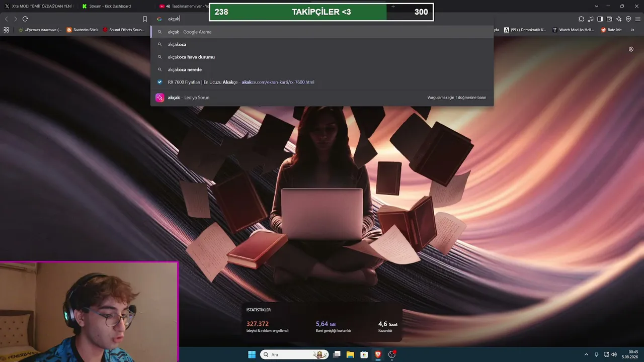Open the Sound Effects Soun... bookmark
644x362 pixels.
(123, 30)
